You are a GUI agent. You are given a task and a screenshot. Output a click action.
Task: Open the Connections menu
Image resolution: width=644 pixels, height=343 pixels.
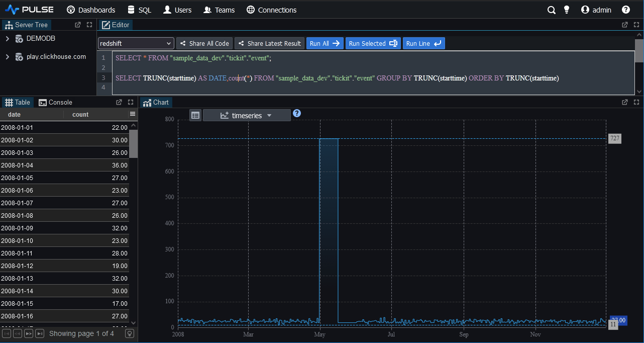point(272,10)
